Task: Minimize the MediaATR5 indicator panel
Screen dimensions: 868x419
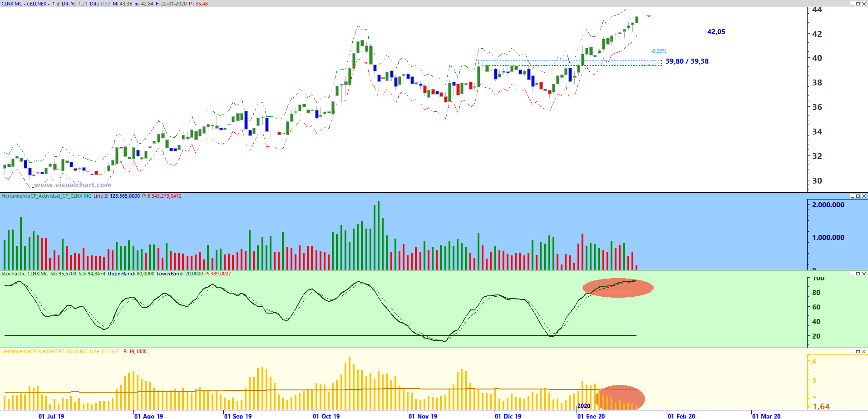Action: point(852,351)
